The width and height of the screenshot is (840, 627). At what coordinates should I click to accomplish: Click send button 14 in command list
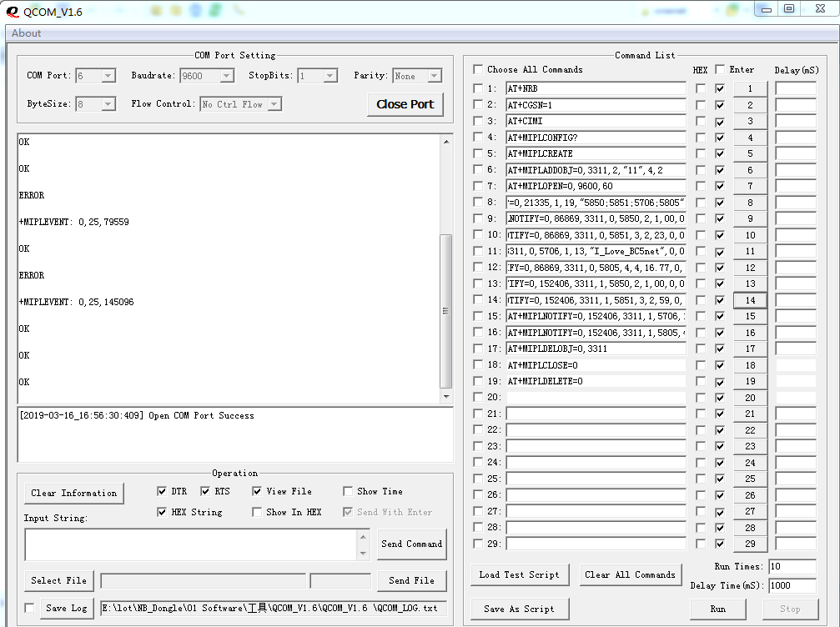(750, 300)
